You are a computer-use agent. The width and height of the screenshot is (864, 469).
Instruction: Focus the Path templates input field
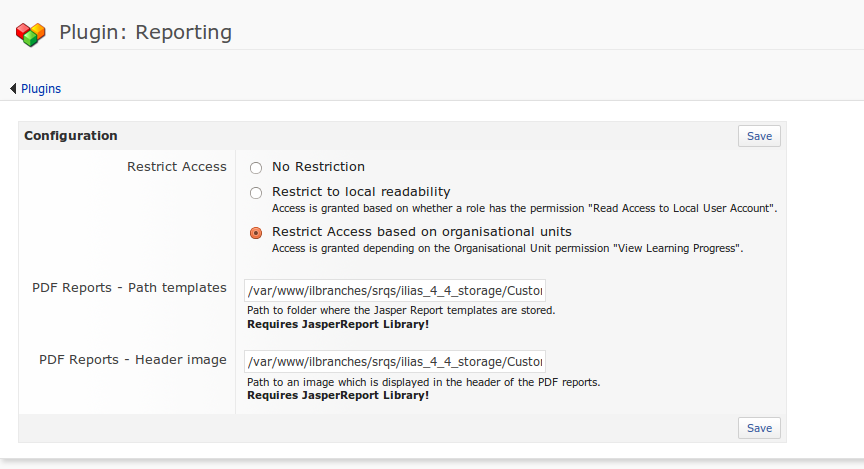coord(395,291)
